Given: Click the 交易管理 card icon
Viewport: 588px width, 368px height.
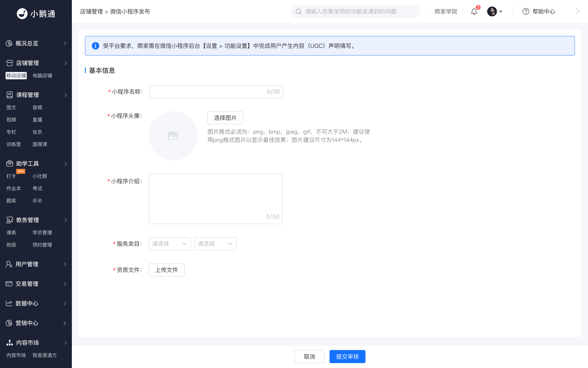Looking at the screenshot, I should pos(9,284).
